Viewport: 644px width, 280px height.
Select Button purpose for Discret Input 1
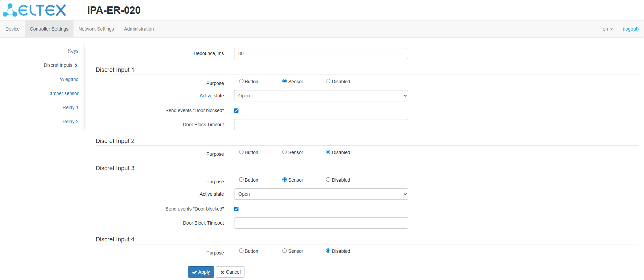point(241,81)
